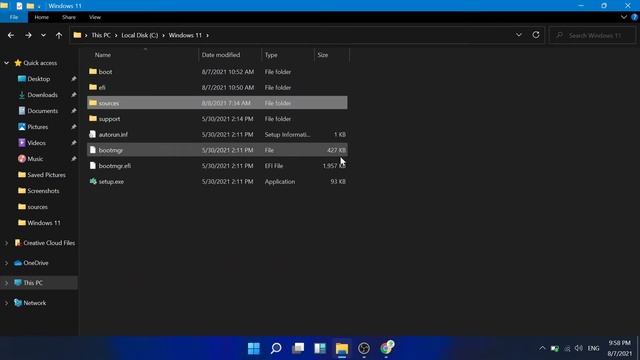
Task: Switch to the View ribbon tab
Action: pos(95,17)
